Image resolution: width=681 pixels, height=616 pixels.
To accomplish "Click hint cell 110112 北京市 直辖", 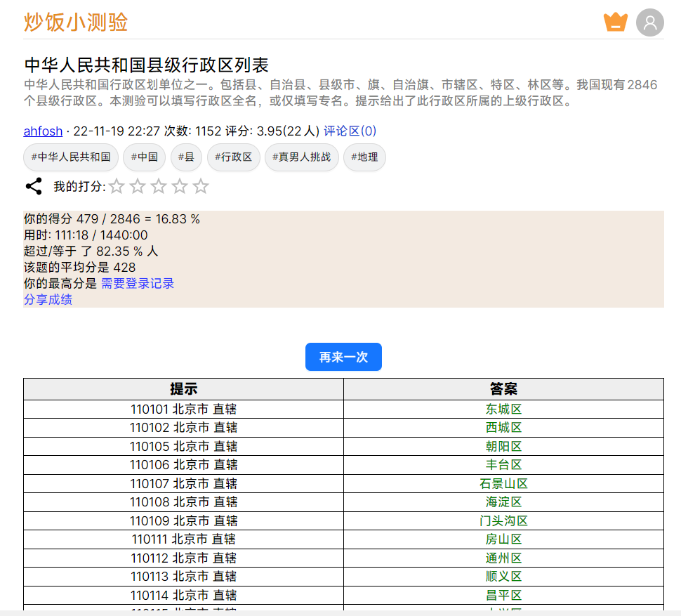I will (184, 558).
